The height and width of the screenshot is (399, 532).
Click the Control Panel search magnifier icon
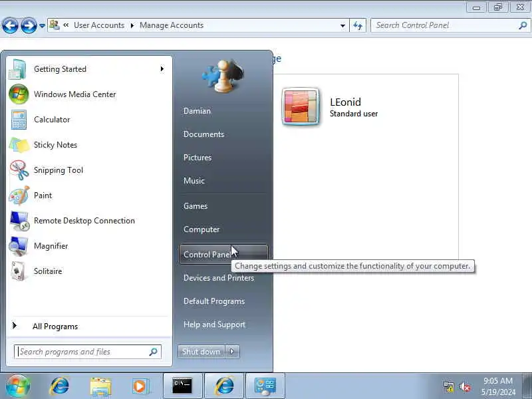click(x=523, y=25)
